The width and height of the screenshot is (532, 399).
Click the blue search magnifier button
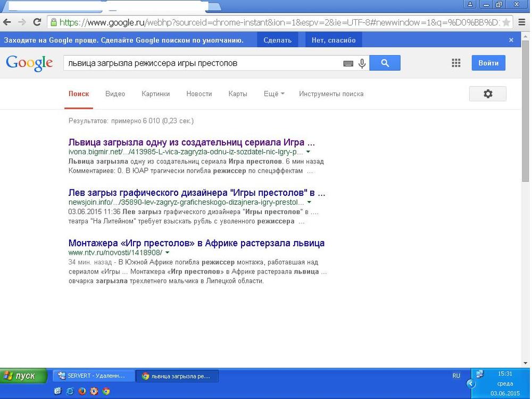(385, 63)
